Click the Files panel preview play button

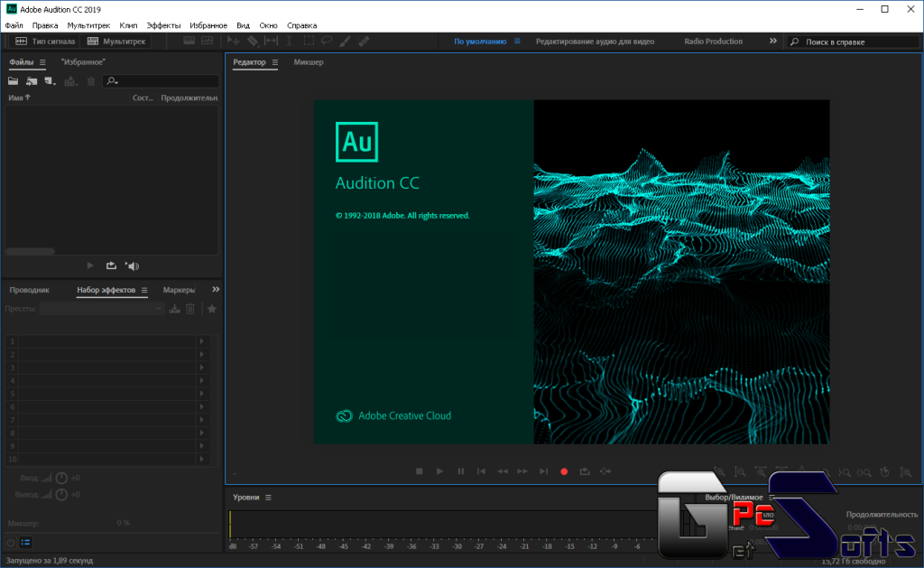(90, 266)
